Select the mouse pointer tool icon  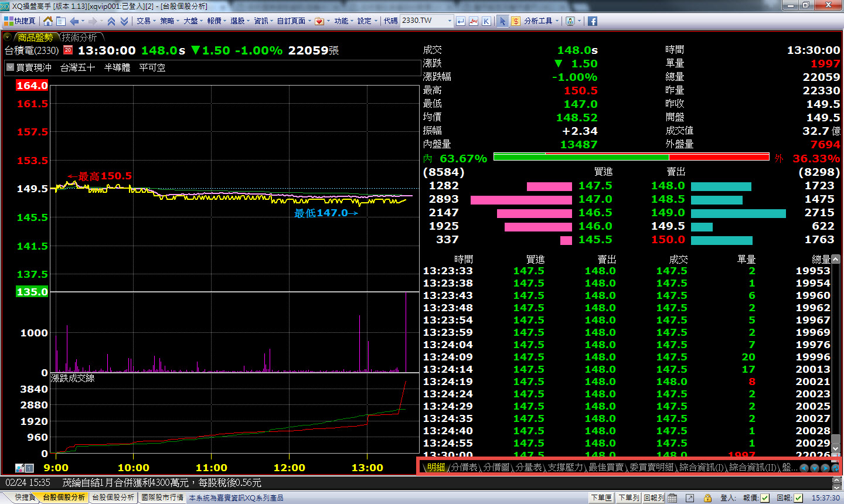pyautogui.click(x=502, y=21)
